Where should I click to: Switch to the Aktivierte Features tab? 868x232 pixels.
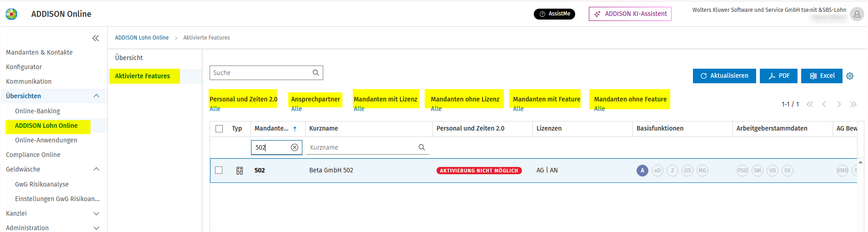(142, 76)
